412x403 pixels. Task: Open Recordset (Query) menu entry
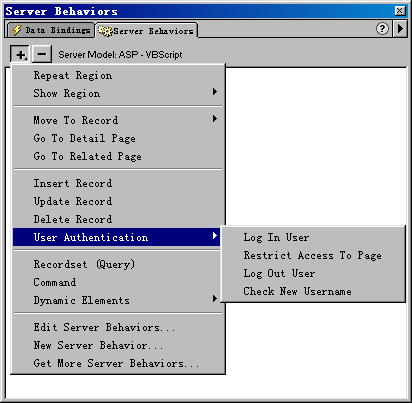(119, 264)
